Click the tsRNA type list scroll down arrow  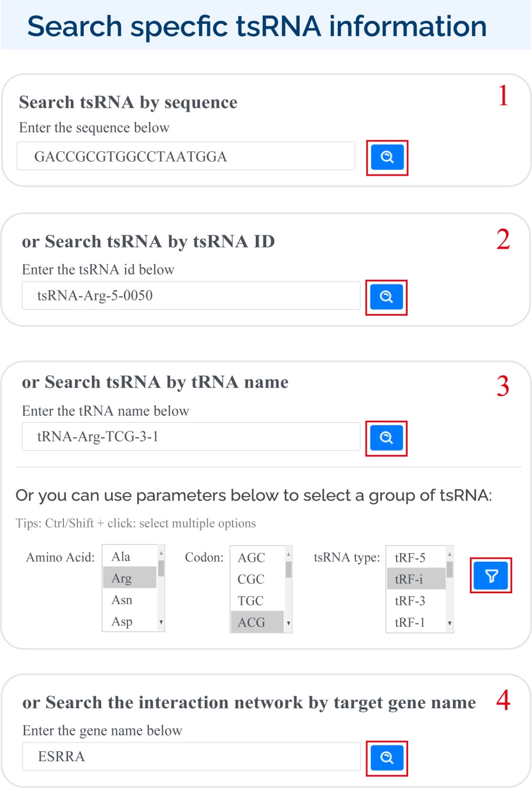pos(449,624)
